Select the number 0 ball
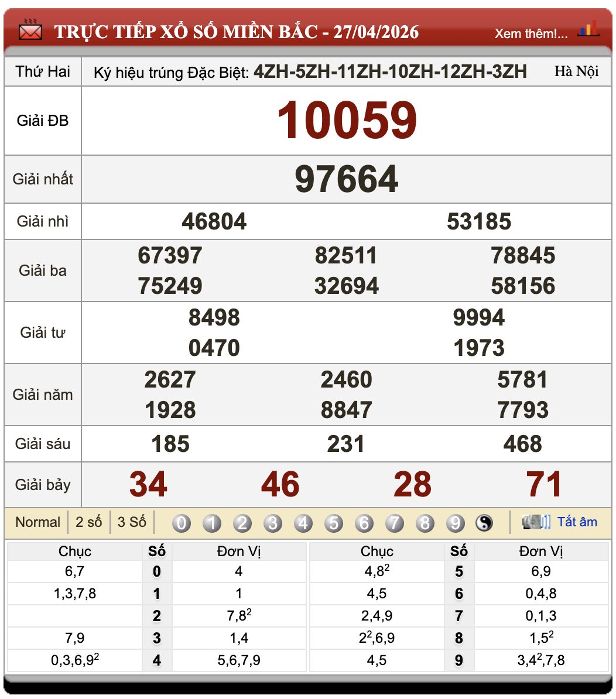Image resolution: width=616 pixels, height=699 pixels. [182, 523]
